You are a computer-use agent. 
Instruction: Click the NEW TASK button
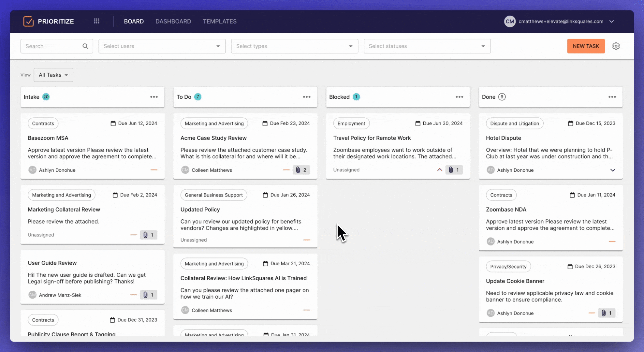(586, 46)
